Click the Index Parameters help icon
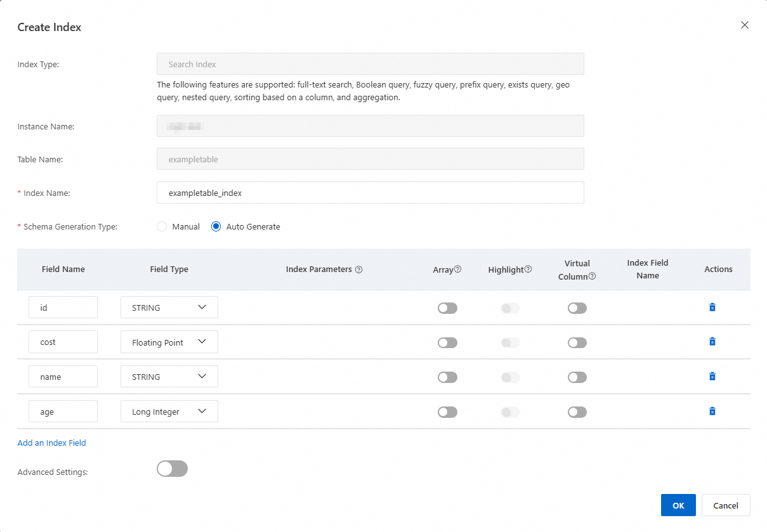 [359, 269]
